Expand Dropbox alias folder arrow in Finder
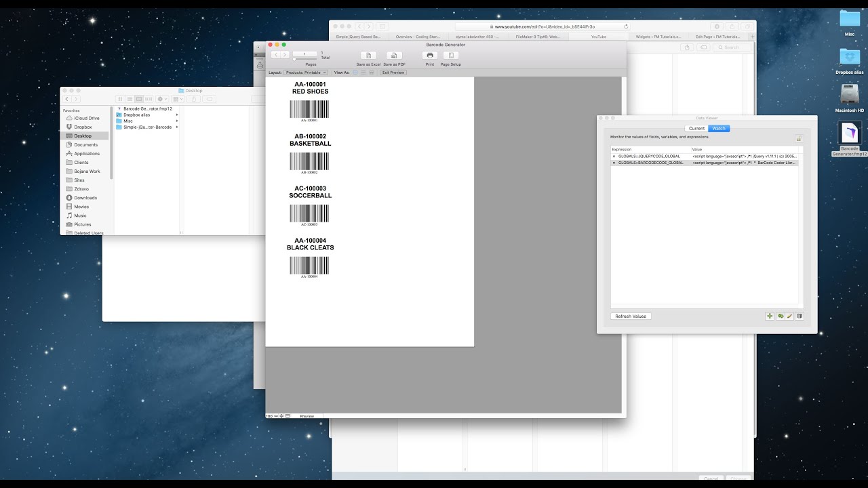The image size is (868, 488). (x=177, y=115)
